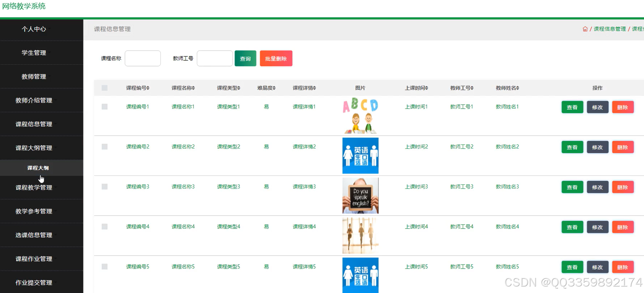Click the 查询 search button
The image size is (644, 293).
click(245, 59)
